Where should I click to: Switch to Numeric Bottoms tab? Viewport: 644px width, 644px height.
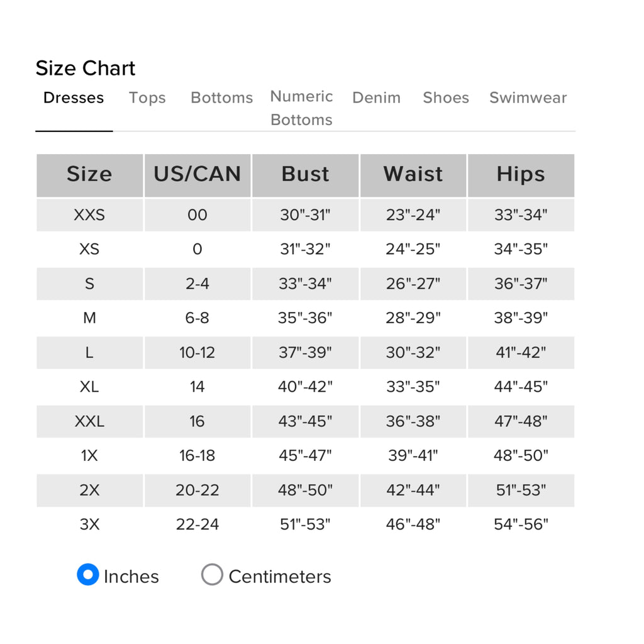(x=301, y=108)
